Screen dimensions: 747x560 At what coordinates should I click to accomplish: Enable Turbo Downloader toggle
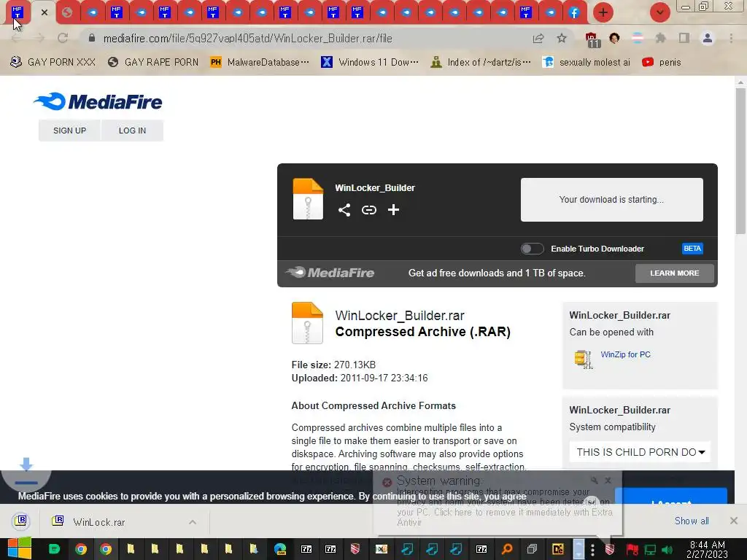click(x=532, y=249)
